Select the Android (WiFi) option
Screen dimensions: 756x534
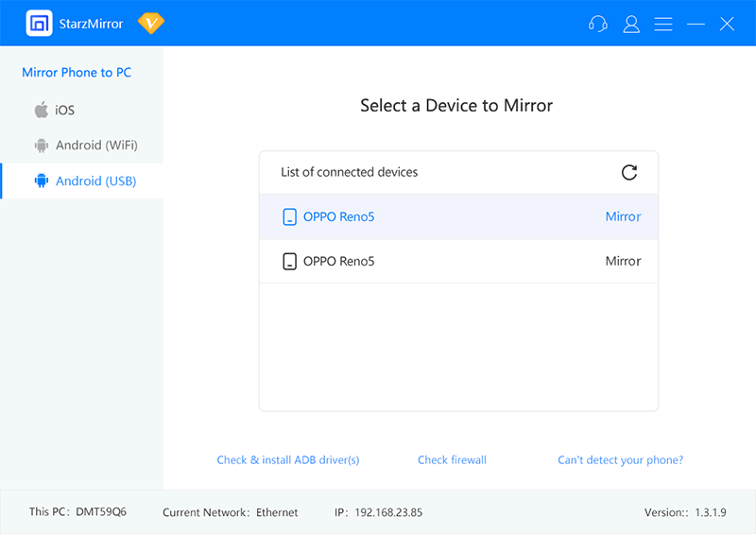coord(81,146)
